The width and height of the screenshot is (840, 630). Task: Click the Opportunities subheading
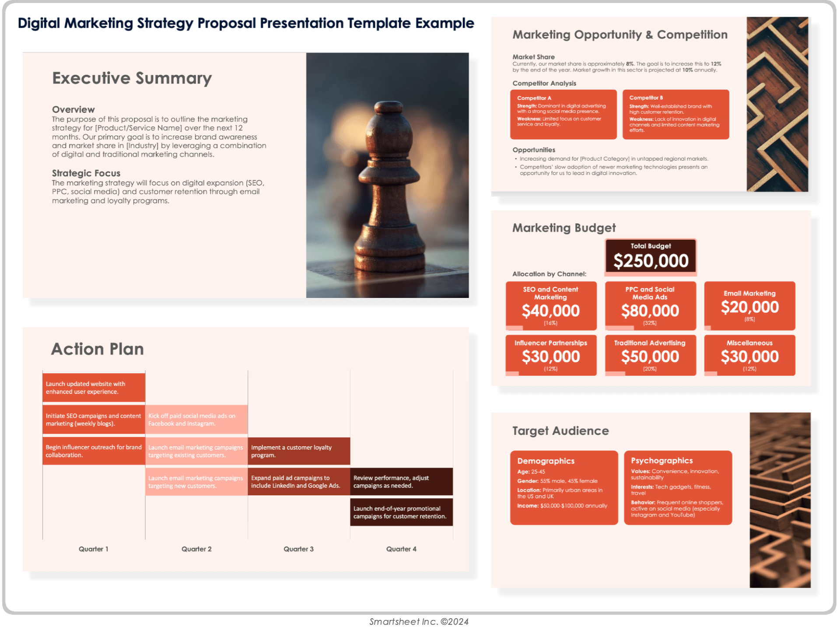pyautogui.click(x=534, y=150)
